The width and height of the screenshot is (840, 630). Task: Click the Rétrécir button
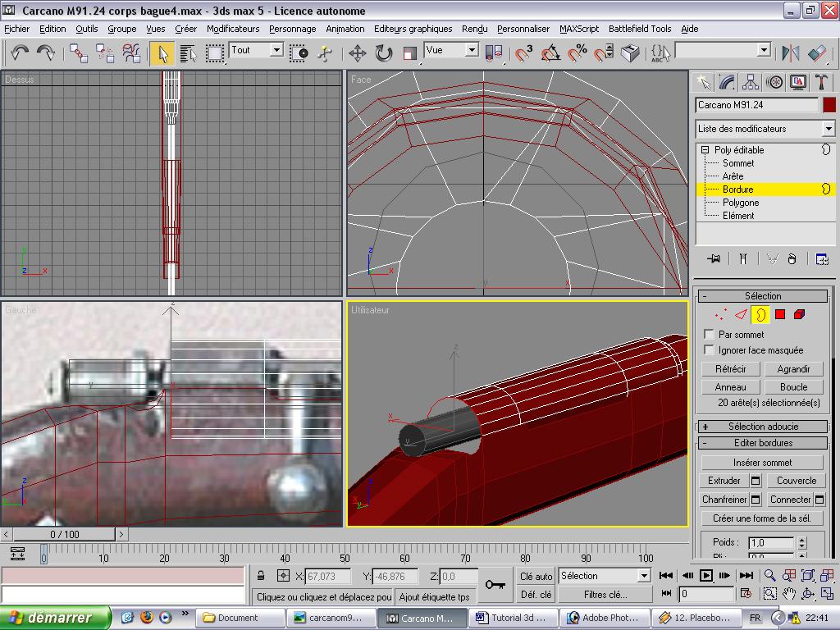coord(731,369)
